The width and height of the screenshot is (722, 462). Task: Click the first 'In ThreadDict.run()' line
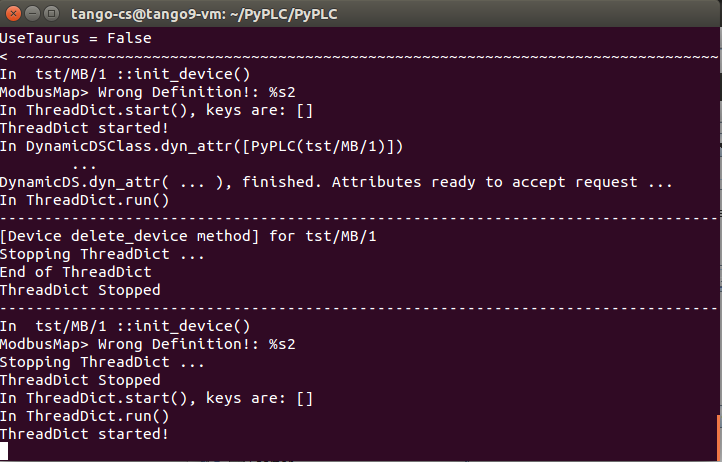click(85, 200)
